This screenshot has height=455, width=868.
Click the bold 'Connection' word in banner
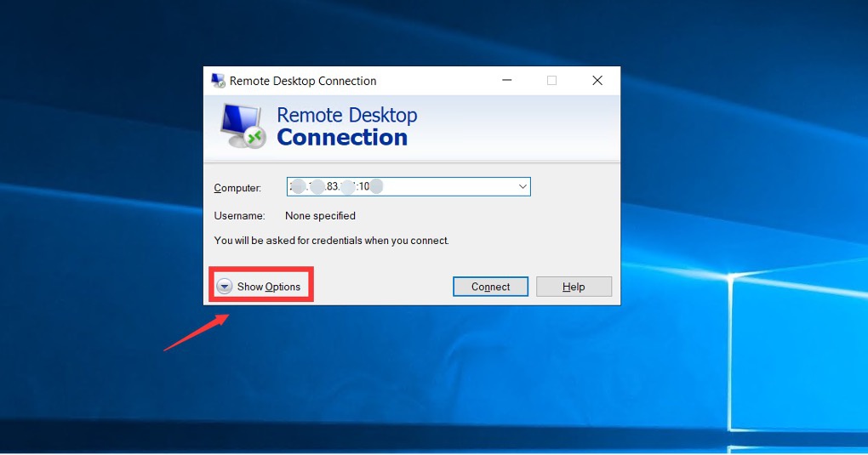[x=342, y=138]
